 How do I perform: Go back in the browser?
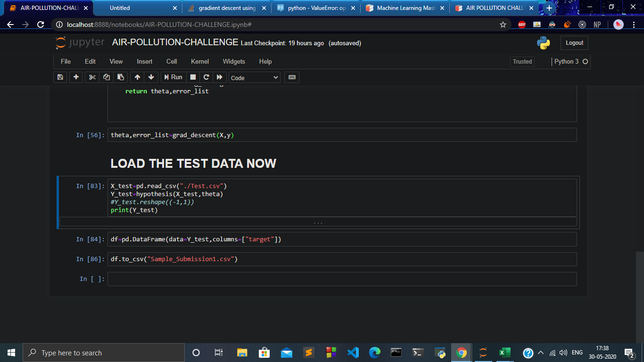click(10, 25)
